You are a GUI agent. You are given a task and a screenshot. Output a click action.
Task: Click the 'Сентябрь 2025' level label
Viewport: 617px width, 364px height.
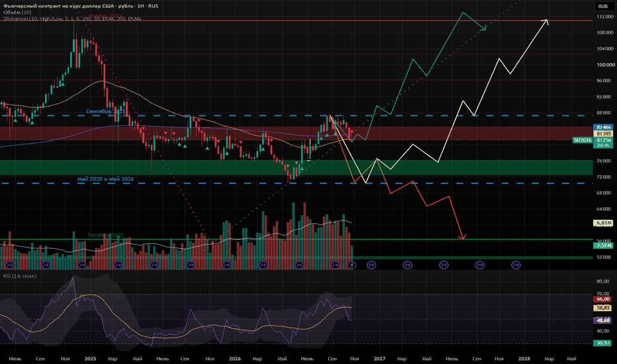[105, 111]
